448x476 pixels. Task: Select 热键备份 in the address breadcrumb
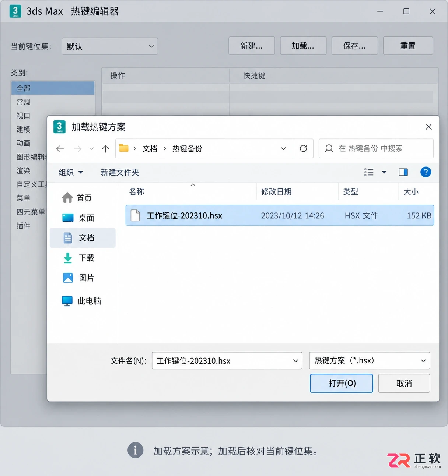coord(187,148)
